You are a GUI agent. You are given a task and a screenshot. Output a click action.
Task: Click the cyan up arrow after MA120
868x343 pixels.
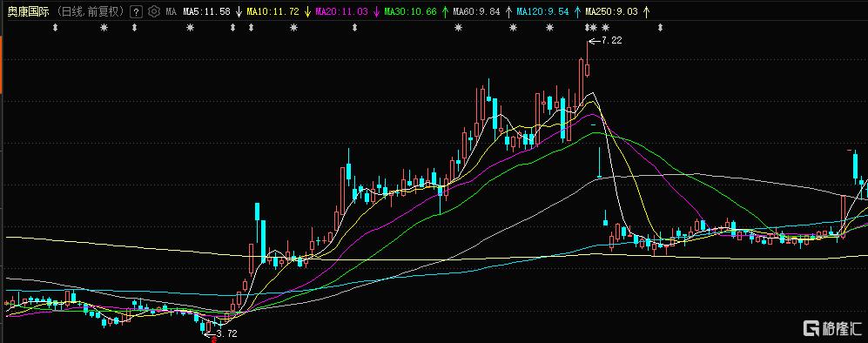pyautogui.click(x=577, y=11)
